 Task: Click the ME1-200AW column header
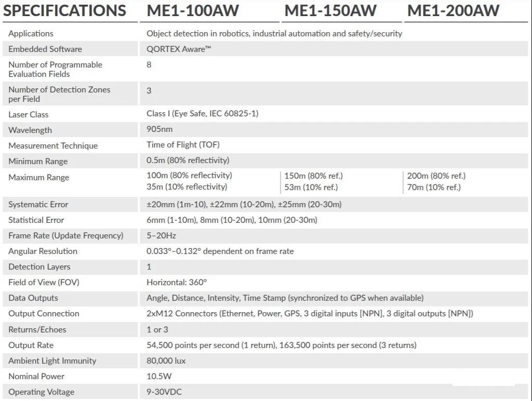click(453, 10)
